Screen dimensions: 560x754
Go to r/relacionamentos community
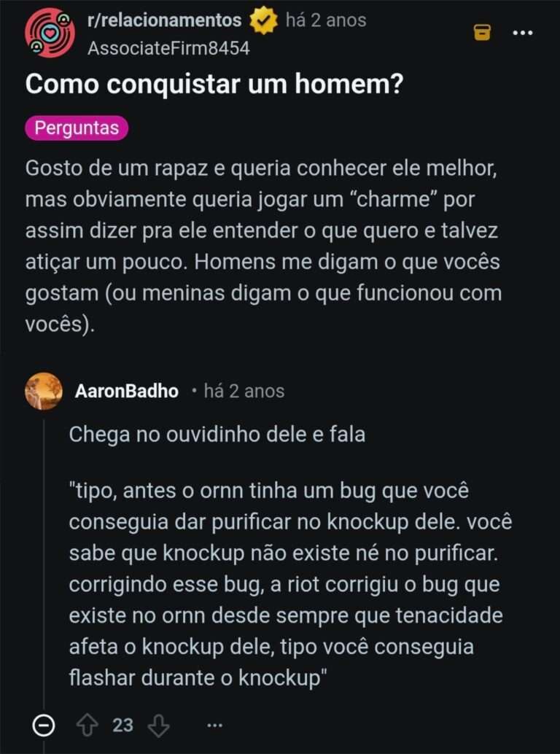click(164, 20)
